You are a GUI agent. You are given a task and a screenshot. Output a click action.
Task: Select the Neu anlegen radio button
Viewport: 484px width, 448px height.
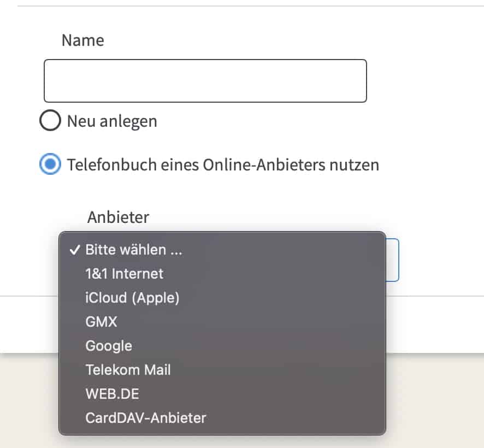(x=50, y=120)
